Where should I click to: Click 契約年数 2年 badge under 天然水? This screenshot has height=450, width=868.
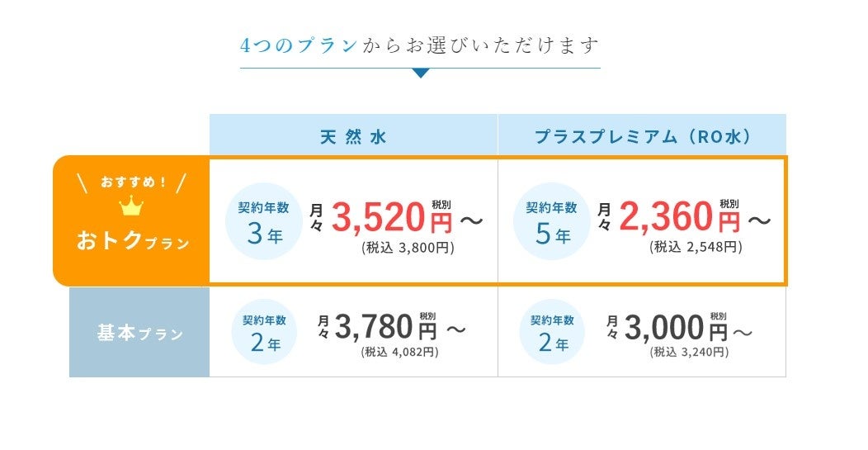coord(264,332)
